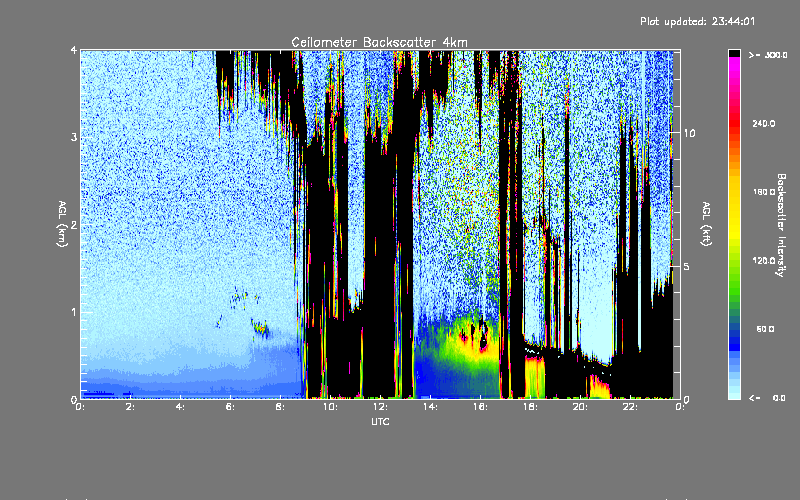Click the '12:' hour tick label

380,407
